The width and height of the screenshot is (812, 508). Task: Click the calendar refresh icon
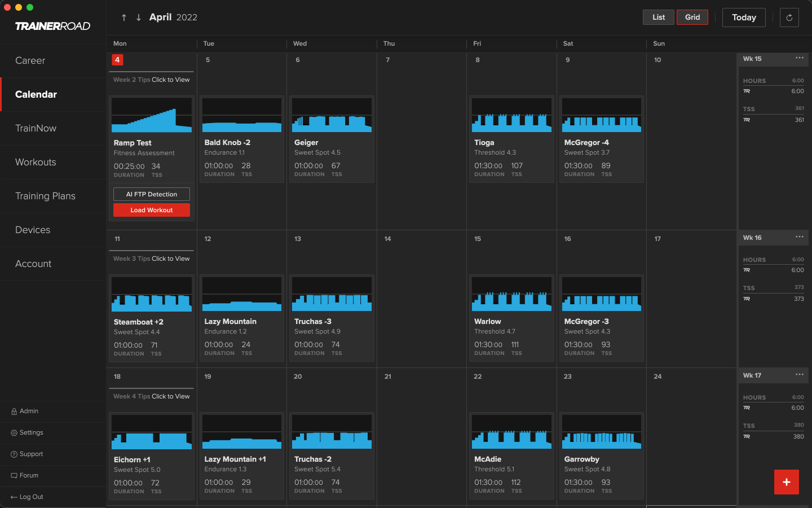coord(789,17)
